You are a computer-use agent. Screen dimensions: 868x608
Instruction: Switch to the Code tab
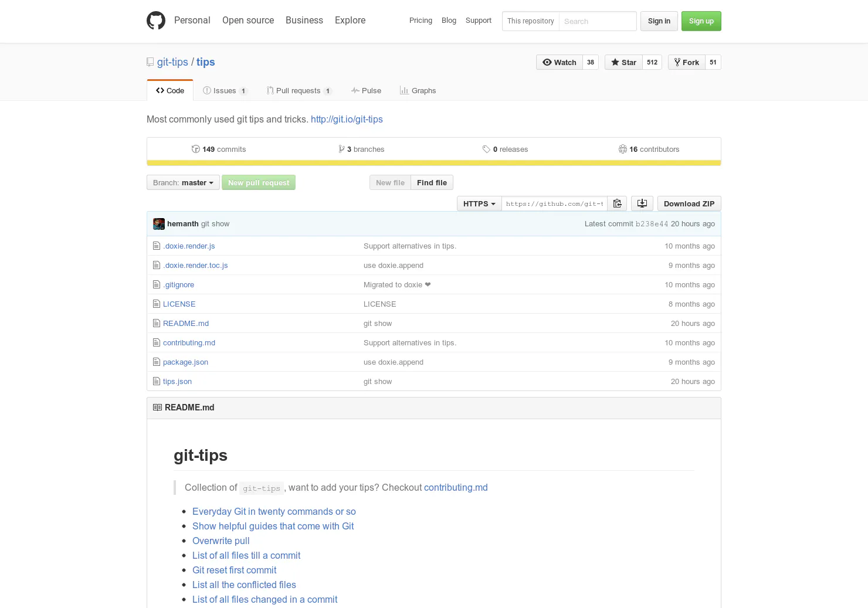point(170,90)
